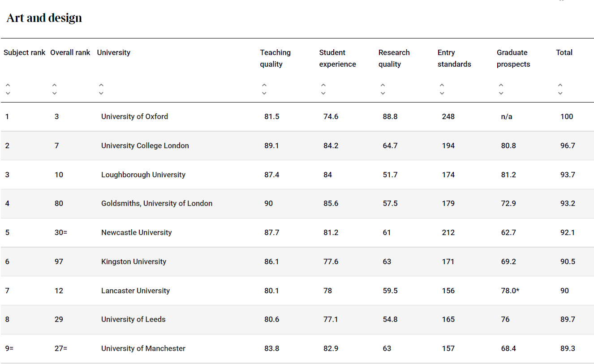Screen dimensions: 594x364
Task: Select Newcastle University name
Action: point(137,232)
